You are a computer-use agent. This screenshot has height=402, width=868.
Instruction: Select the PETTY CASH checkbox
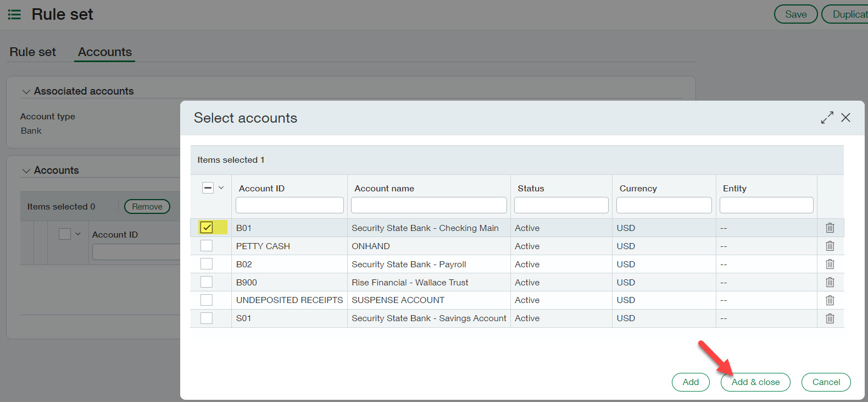207,246
